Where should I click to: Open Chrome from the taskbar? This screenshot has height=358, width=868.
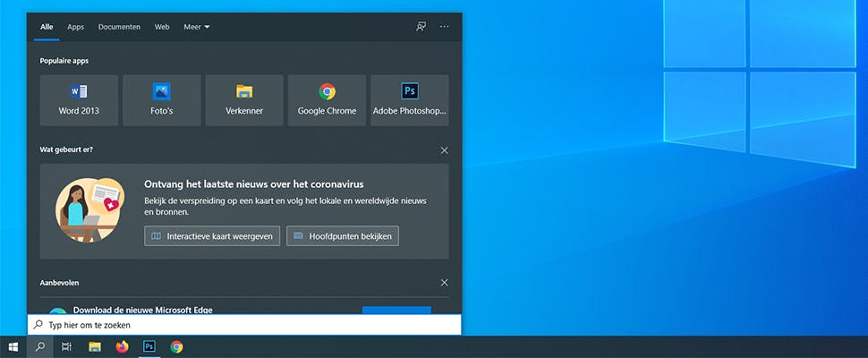[x=176, y=347]
